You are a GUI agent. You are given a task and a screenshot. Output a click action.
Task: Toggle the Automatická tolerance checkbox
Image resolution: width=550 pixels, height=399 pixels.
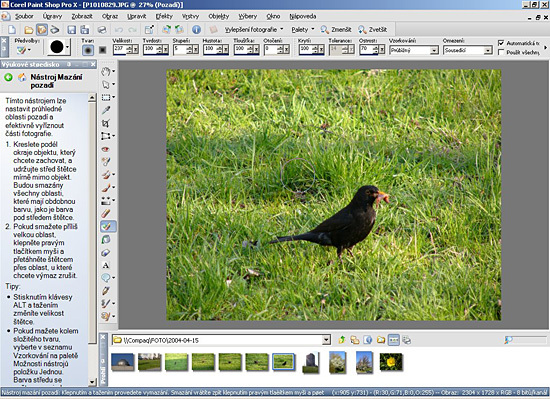(x=501, y=43)
